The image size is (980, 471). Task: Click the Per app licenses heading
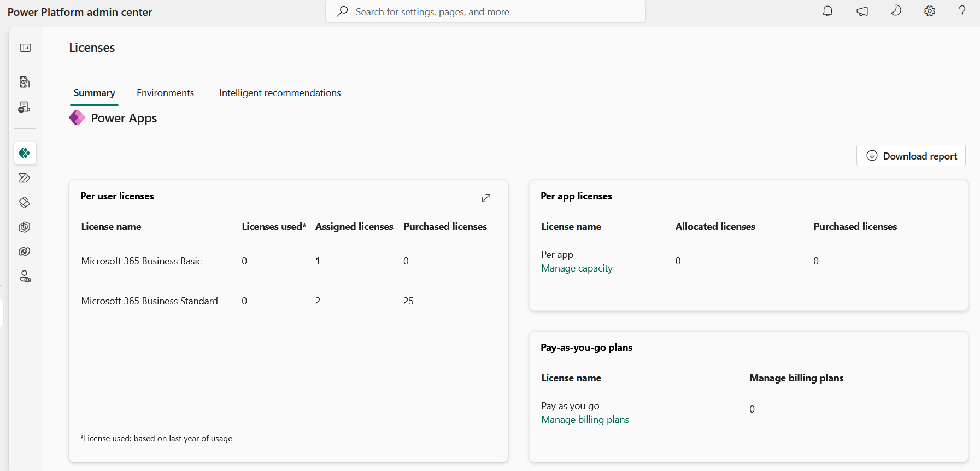[x=576, y=196]
